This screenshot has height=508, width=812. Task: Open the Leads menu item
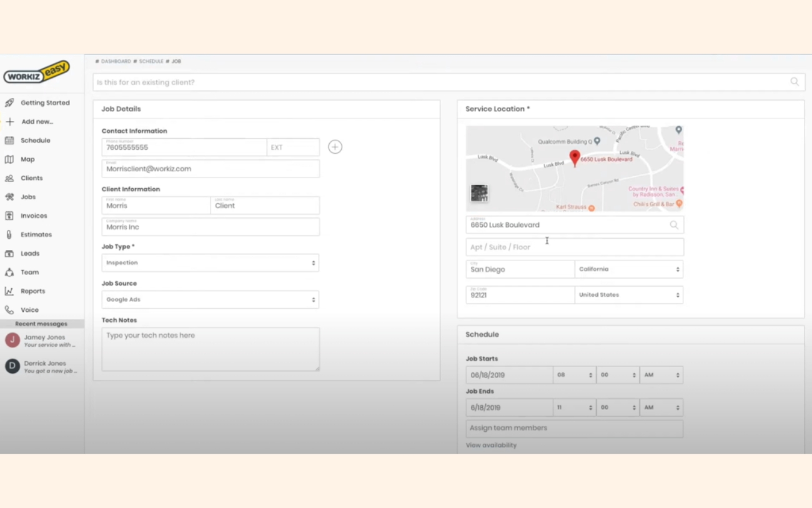point(30,254)
